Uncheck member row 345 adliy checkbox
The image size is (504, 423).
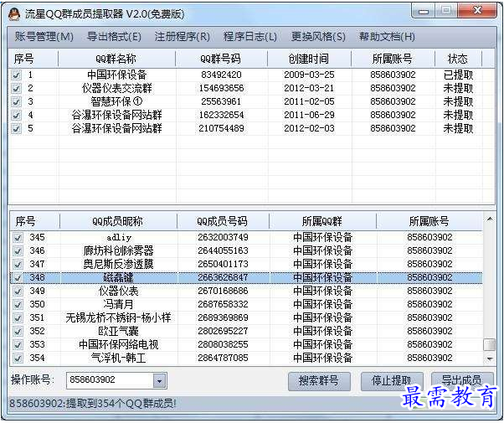tap(18, 238)
